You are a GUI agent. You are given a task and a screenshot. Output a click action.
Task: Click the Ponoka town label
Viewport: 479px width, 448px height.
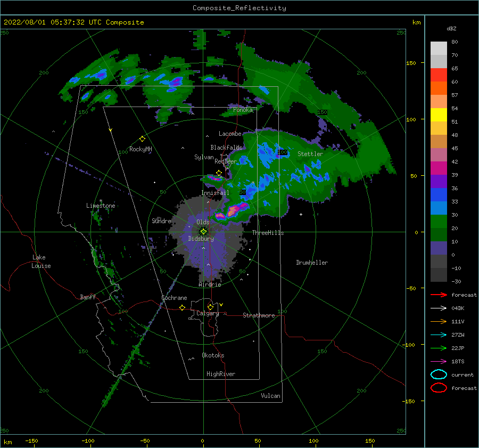coord(243,110)
